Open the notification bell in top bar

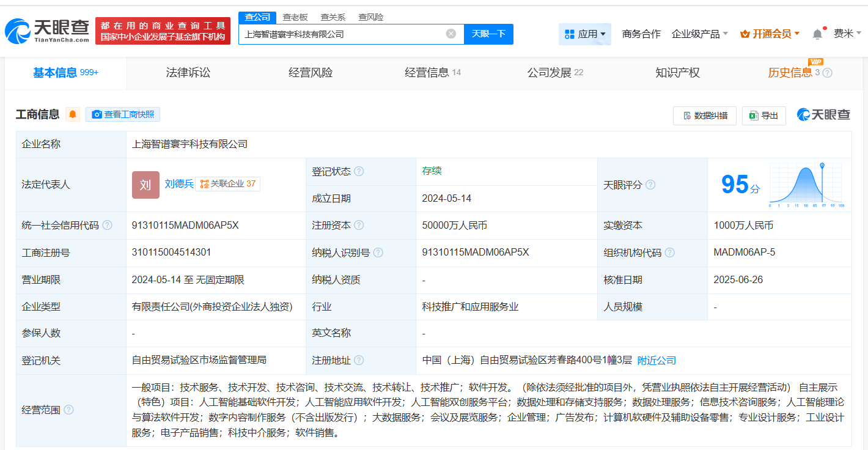[817, 34]
